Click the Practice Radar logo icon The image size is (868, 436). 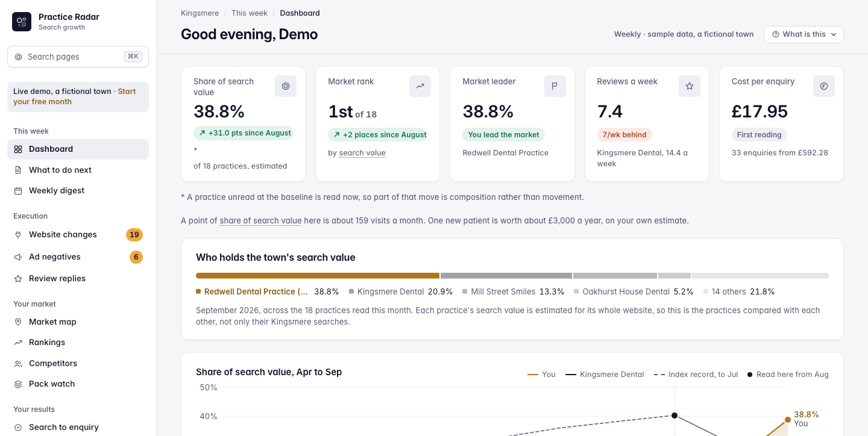pos(22,22)
